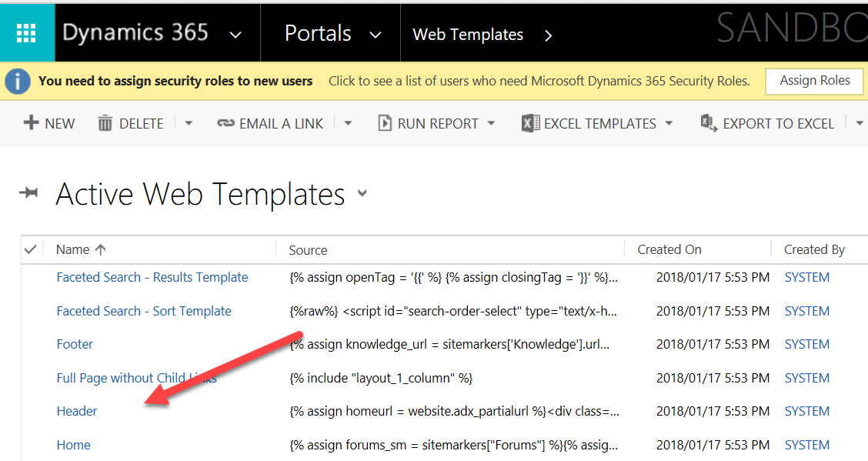Expand the Web Templates breadcrumb arrow
868x461 pixels.
point(548,36)
